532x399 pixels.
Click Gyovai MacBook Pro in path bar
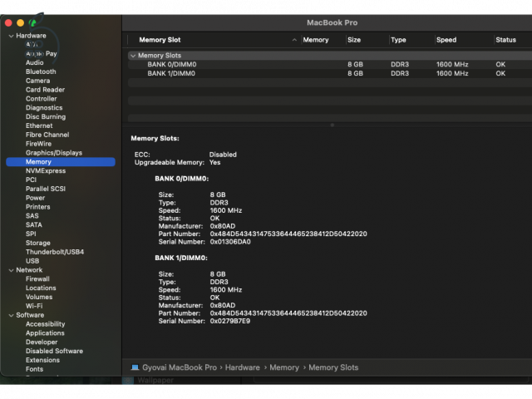click(x=180, y=367)
